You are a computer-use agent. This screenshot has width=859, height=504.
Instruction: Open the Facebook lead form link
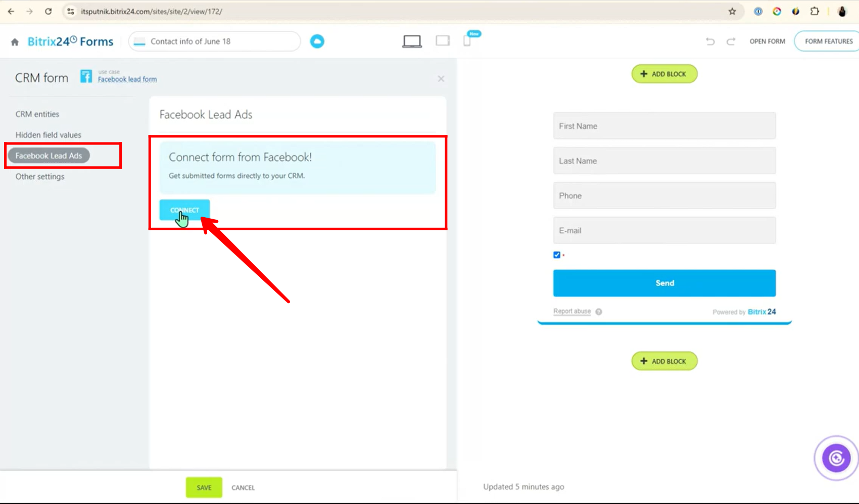pyautogui.click(x=127, y=79)
